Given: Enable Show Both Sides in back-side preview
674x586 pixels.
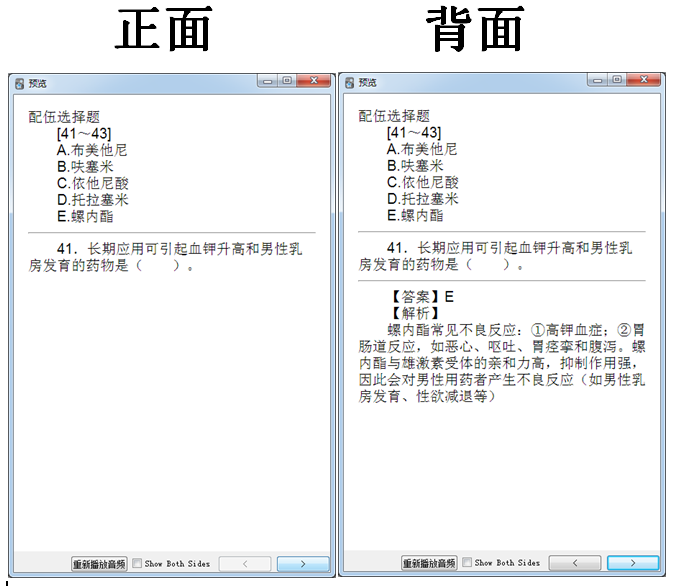Looking at the screenshot, I should [x=501, y=562].
